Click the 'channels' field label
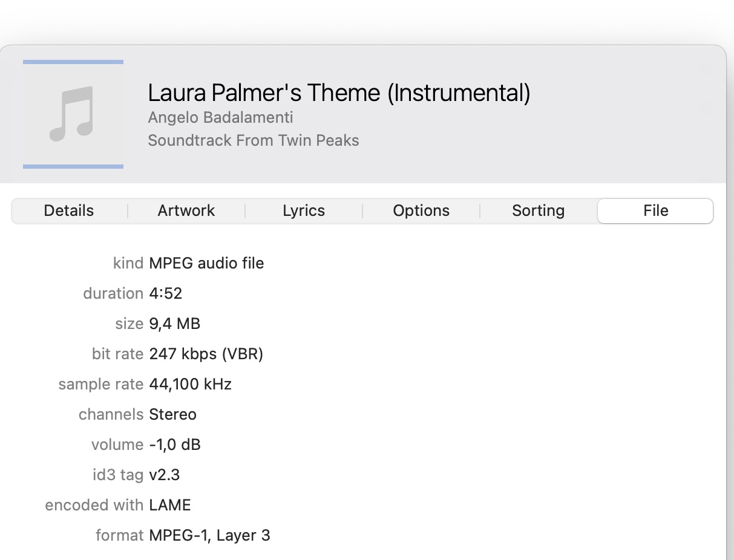 point(111,414)
